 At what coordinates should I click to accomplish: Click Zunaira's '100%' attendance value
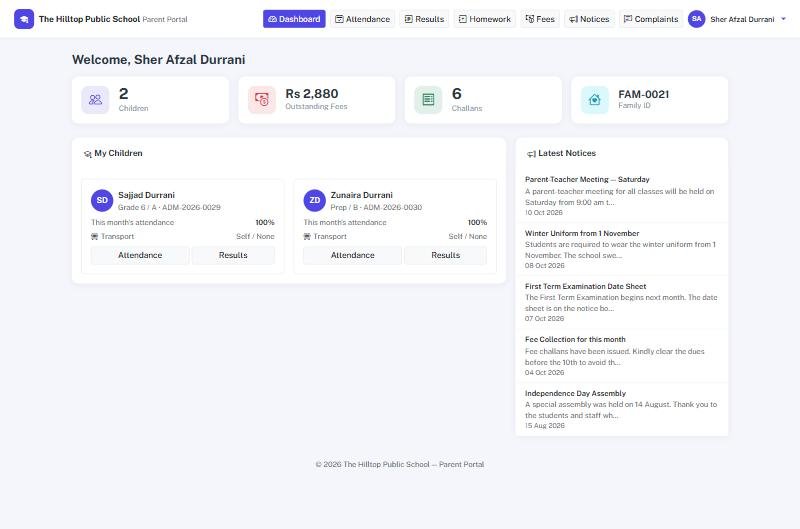(477, 222)
